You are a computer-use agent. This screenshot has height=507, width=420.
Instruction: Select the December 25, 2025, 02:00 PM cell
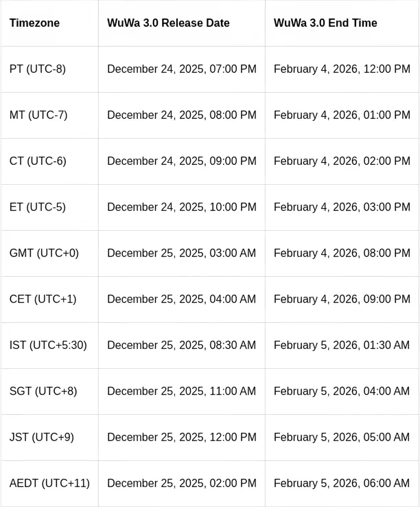coord(182,483)
